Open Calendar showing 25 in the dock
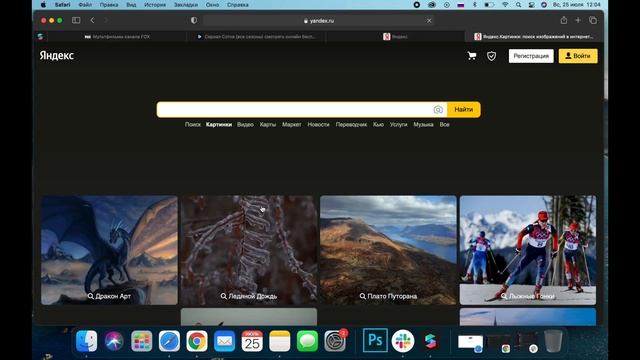The image size is (640, 360). pos(252,341)
